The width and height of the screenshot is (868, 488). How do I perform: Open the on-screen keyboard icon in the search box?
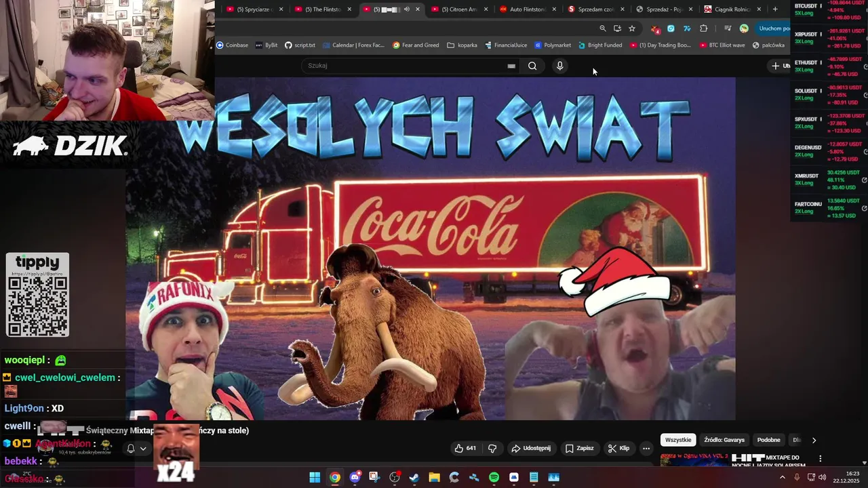(511, 66)
